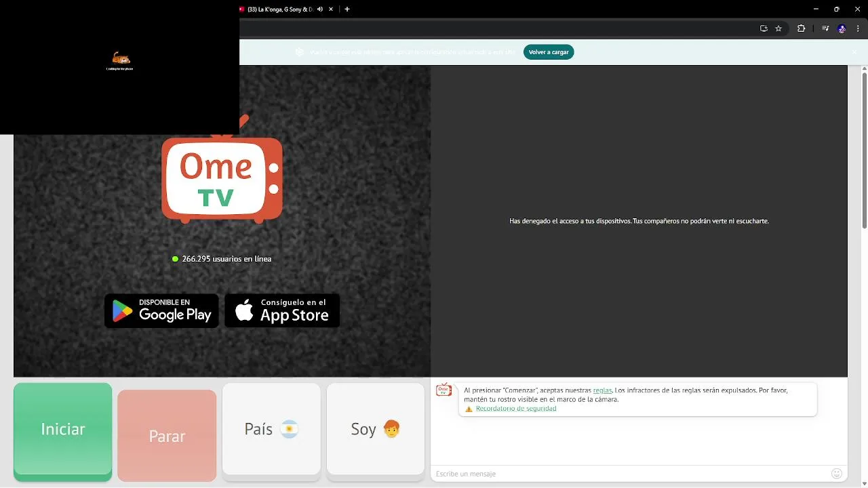Click the denied device access message

tap(639, 221)
